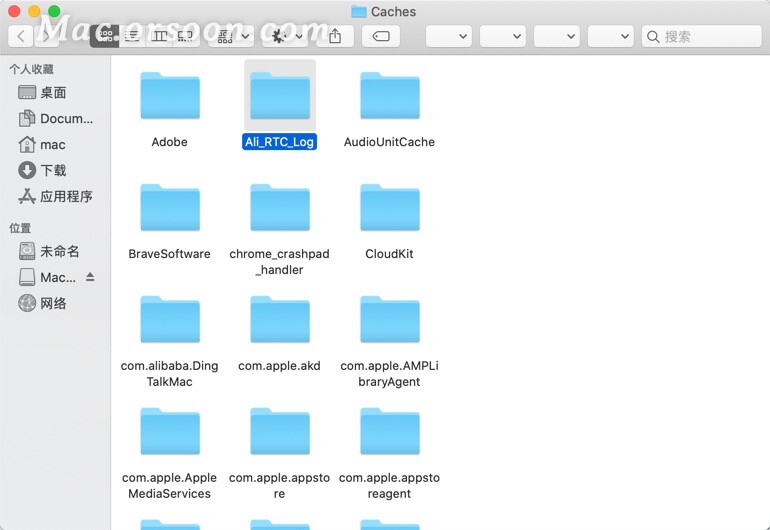The image size is (770, 530).
Task: Select the Ali_RTC_Log folder icon
Action: point(280,95)
